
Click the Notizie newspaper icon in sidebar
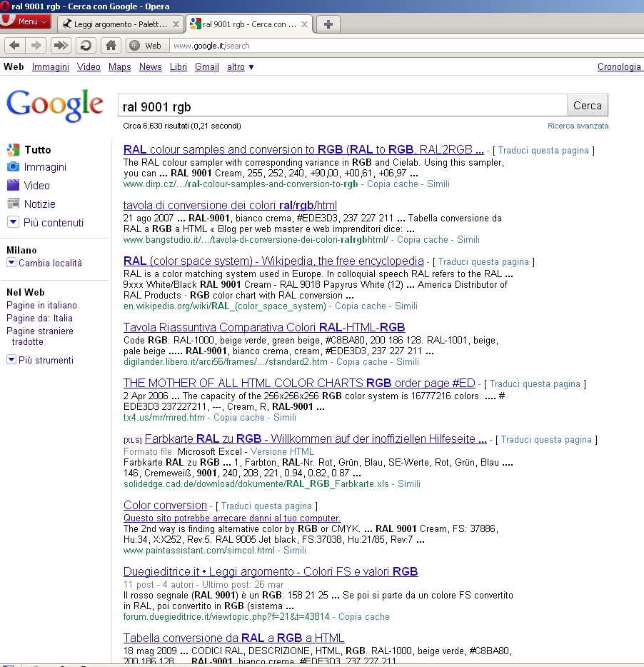[13, 204]
